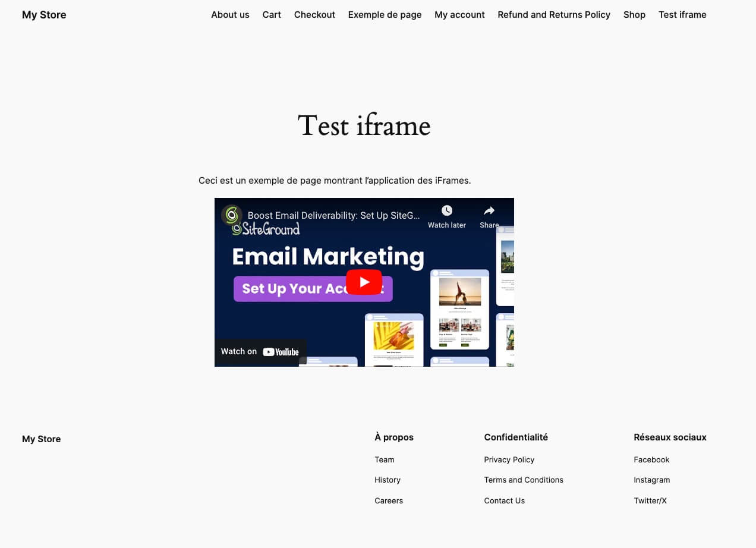This screenshot has width=756, height=548.
Task: Select Exemple de page in navigation
Action: (x=385, y=15)
